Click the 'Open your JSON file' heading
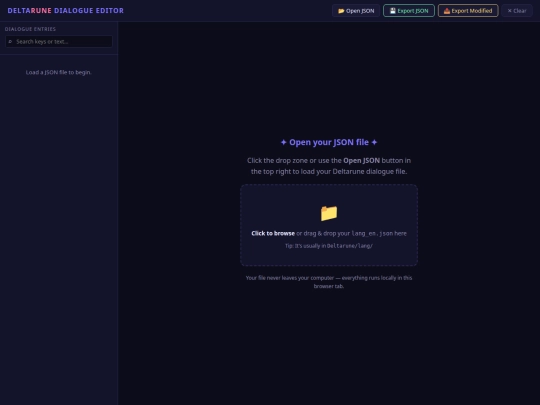540x405 pixels. [329, 142]
